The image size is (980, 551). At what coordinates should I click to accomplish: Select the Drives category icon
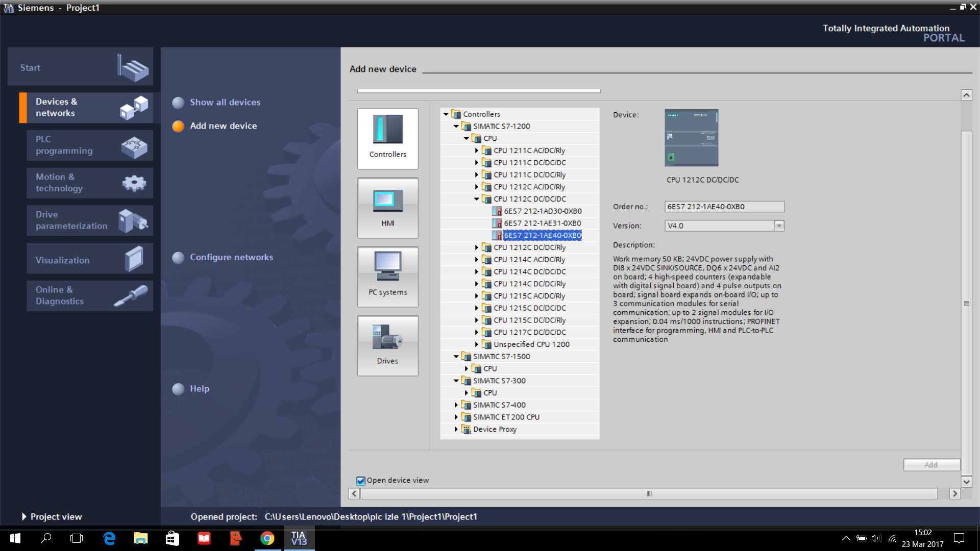[x=388, y=345]
